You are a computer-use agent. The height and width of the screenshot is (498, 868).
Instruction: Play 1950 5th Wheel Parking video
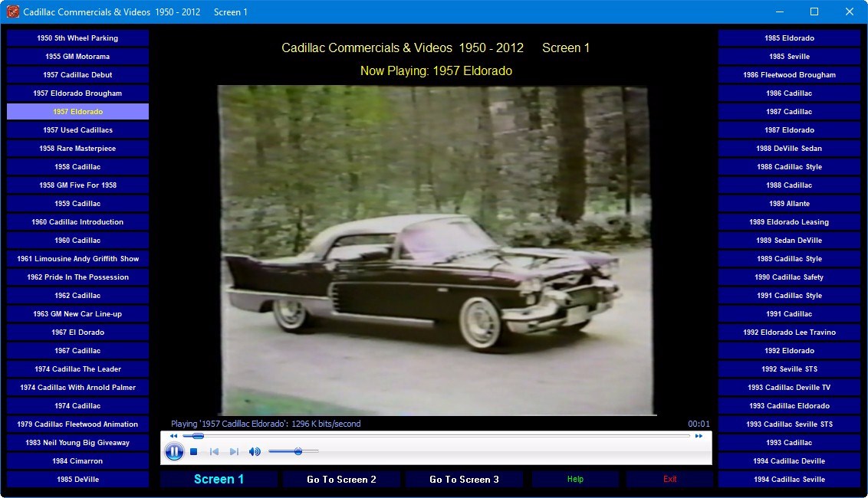point(77,38)
